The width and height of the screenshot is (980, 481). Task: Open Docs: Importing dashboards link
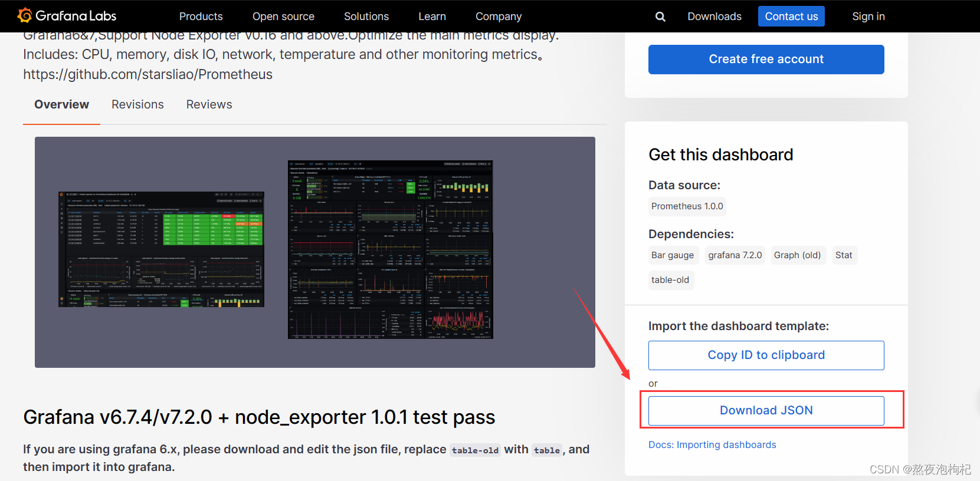click(712, 444)
